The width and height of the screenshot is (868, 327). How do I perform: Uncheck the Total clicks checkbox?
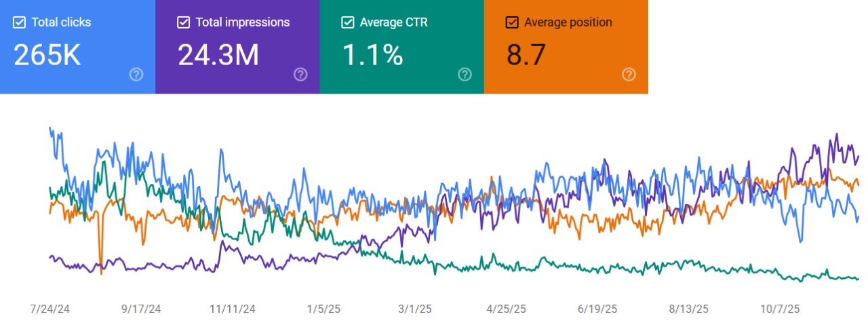[19, 22]
